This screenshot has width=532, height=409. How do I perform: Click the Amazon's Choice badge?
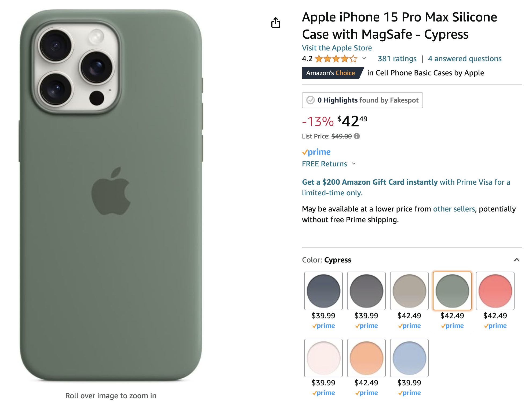[x=331, y=73]
